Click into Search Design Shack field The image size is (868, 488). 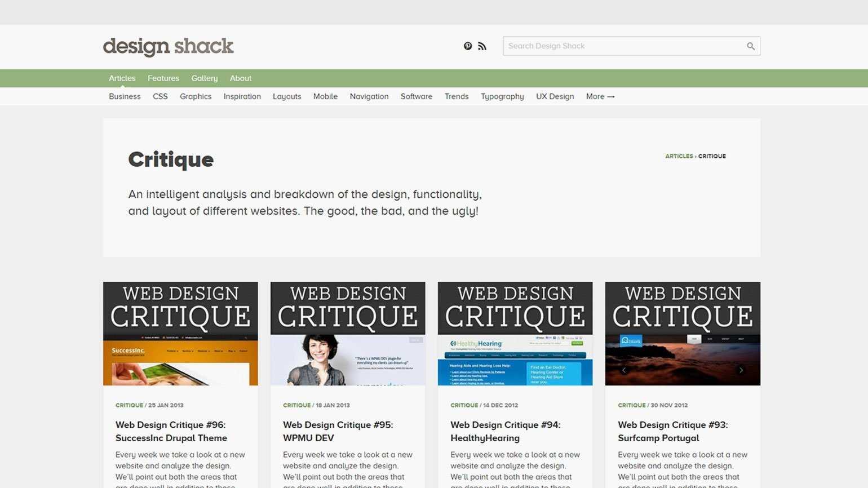coord(623,46)
